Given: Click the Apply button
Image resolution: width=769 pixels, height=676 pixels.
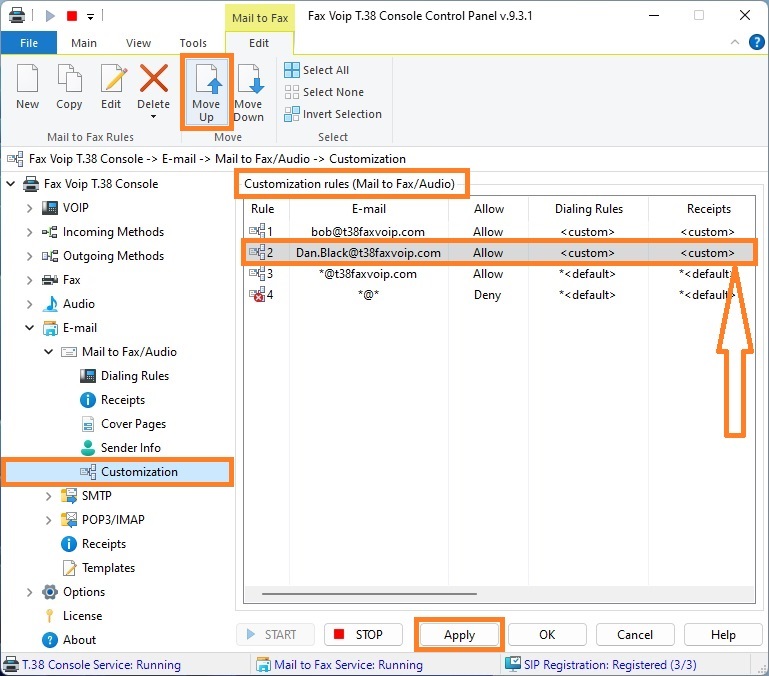Looking at the screenshot, I should (460, 635).
